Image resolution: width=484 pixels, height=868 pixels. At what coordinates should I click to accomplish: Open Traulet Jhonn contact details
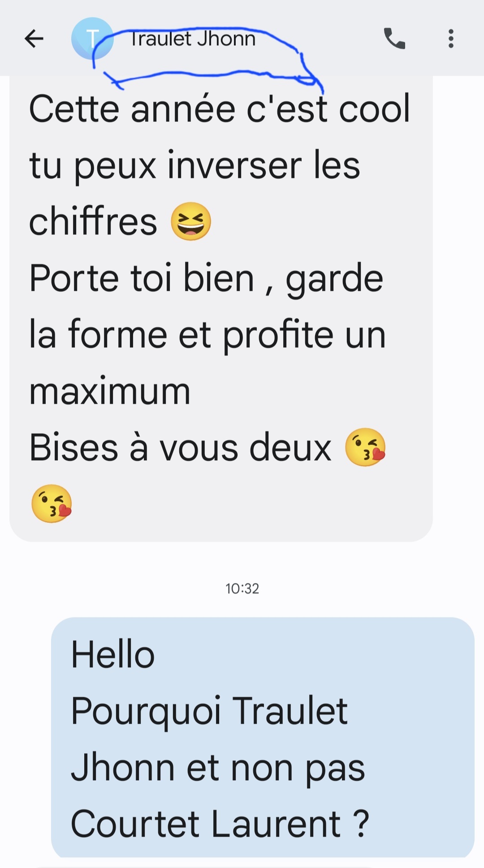click(193, 39)
